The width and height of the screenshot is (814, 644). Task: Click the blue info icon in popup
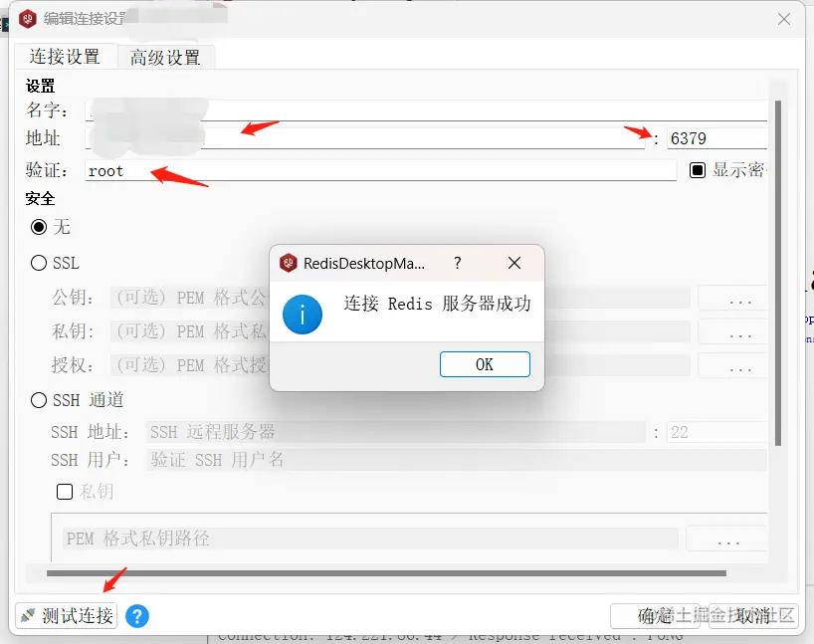(303, 315)
